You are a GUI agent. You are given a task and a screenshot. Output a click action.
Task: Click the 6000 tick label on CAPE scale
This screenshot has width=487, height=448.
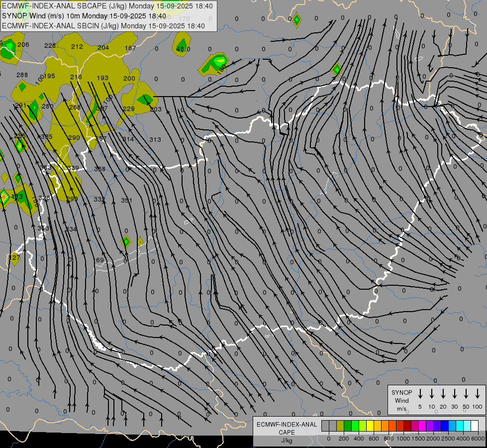pyautogui.click(x=478, y=439)
